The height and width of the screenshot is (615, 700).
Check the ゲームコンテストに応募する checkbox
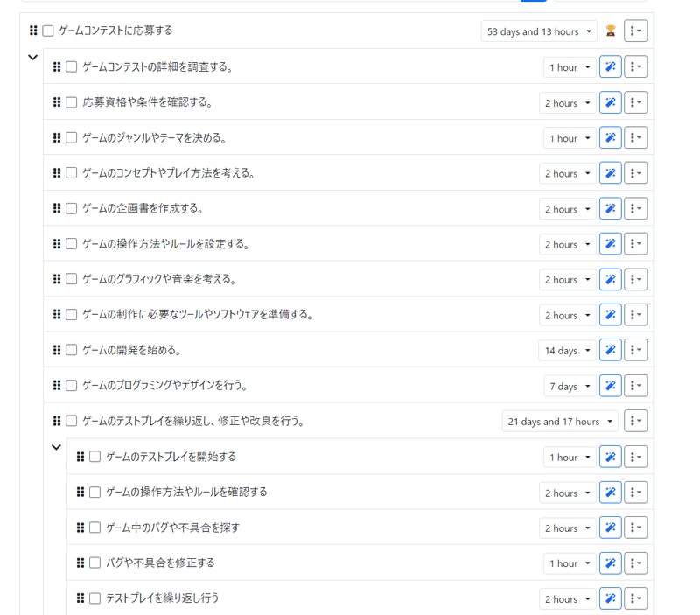[x=47, y=29]
